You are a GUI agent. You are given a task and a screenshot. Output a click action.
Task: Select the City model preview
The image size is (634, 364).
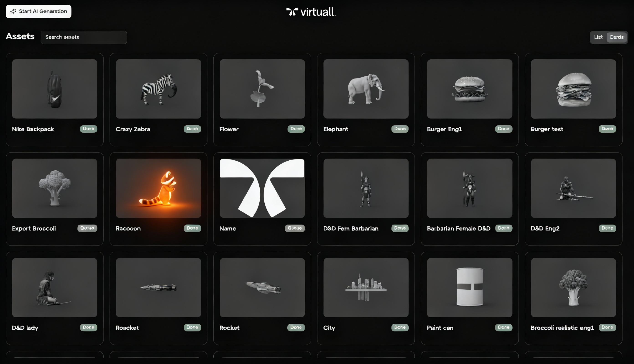[366, 288]
